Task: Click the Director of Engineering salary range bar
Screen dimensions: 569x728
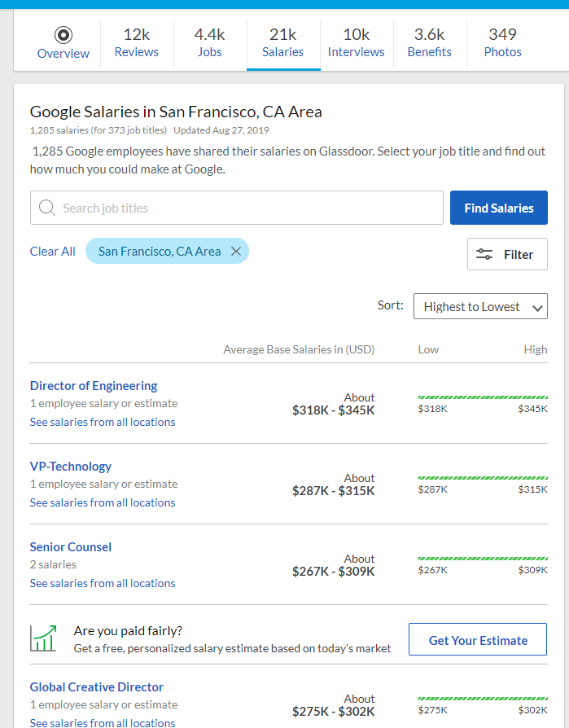Action: (483, 397)
